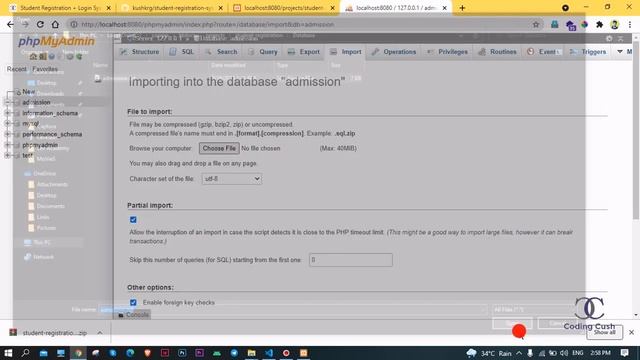640x360 pixels.
Task: Open navigation panel settings gear icon
Action: point(70,56)
